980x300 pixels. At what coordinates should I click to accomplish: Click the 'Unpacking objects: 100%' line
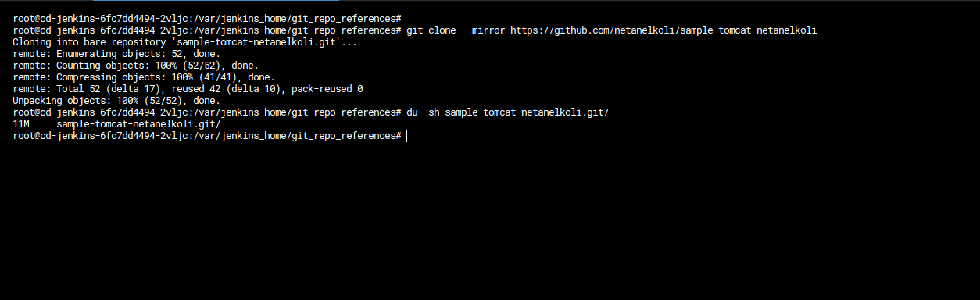pos(116,101)
